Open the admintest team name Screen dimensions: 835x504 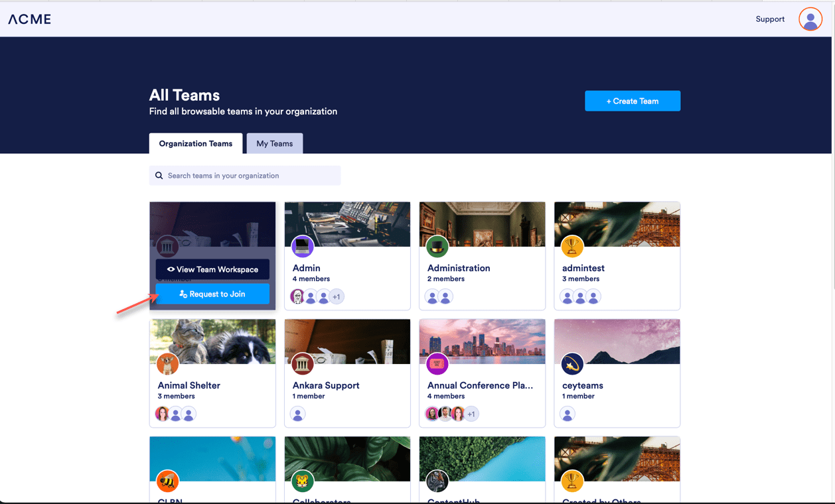tap(583, 268)
